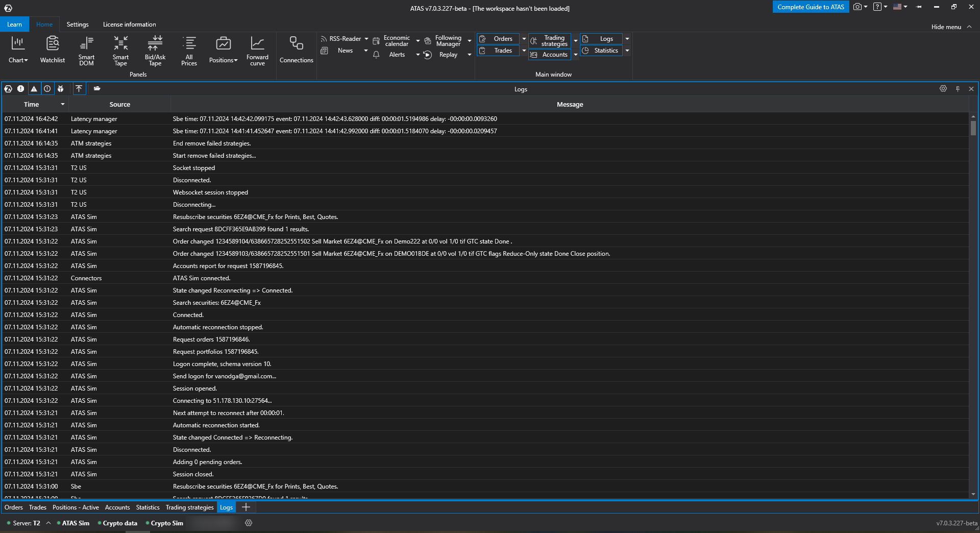The width and height of the screenshot is (980, 533).
Task: Expand the Economic calendar dropdown arrow
Action: [x=418, y=41]
